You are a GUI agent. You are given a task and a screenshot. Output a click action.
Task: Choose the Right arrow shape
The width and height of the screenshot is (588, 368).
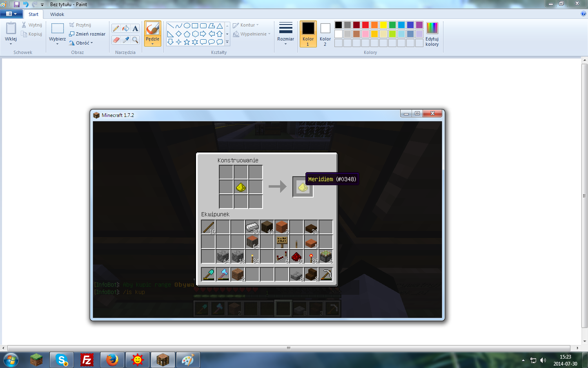(203, 34)
